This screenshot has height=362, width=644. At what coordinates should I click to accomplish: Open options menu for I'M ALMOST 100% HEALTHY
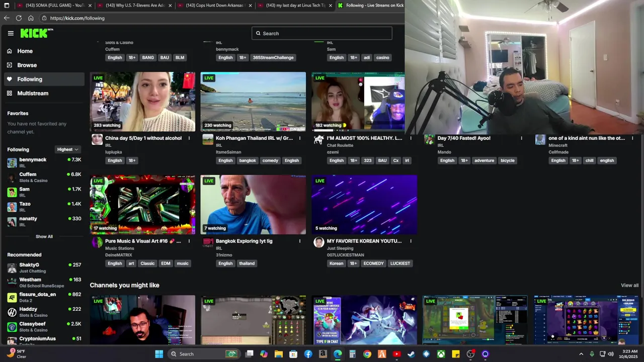point(411,138)
